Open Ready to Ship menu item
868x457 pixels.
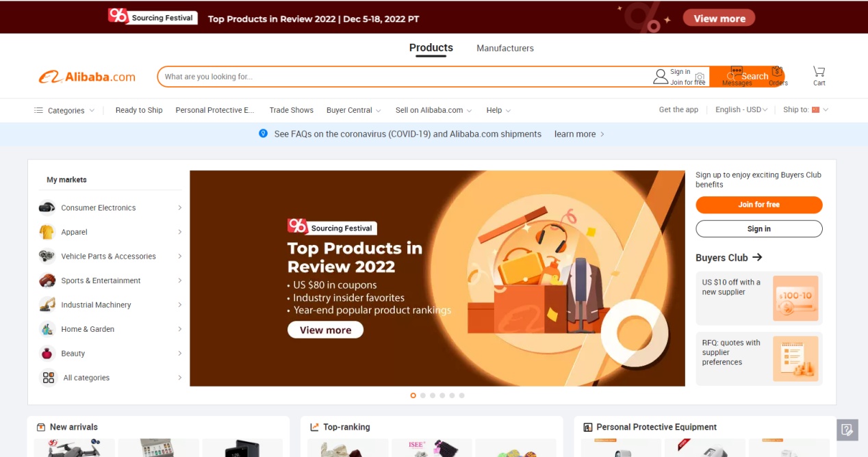pyautogui.click(x=139, y=110)
